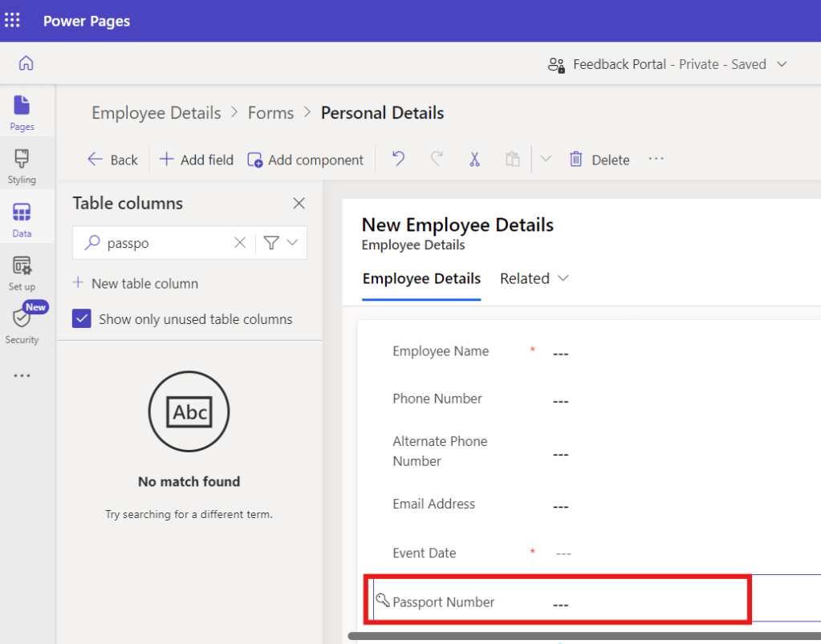Click the Add field button
The image size is (821, 644).
pyautogui.click(x=197, y=160)
